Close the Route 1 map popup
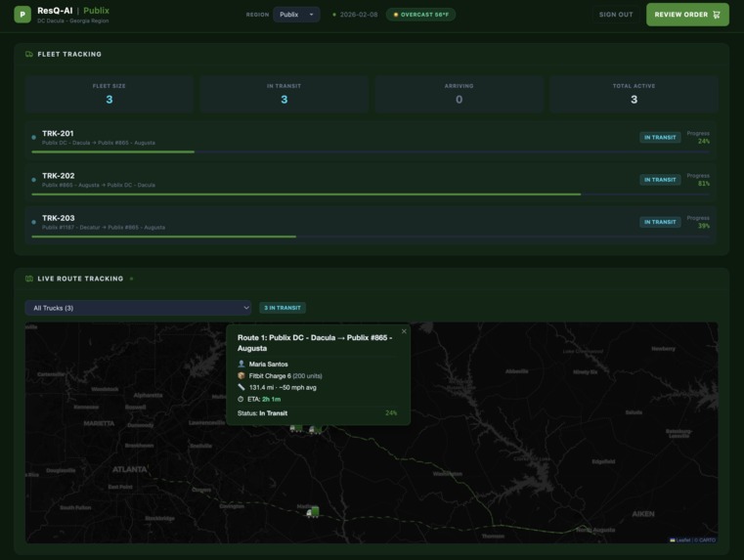 (x=404, y=331)
